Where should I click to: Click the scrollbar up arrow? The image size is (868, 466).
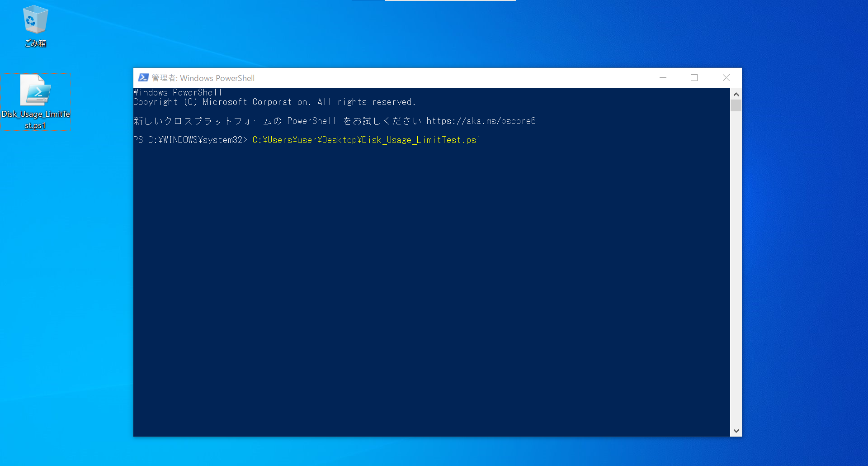point(736,94)
